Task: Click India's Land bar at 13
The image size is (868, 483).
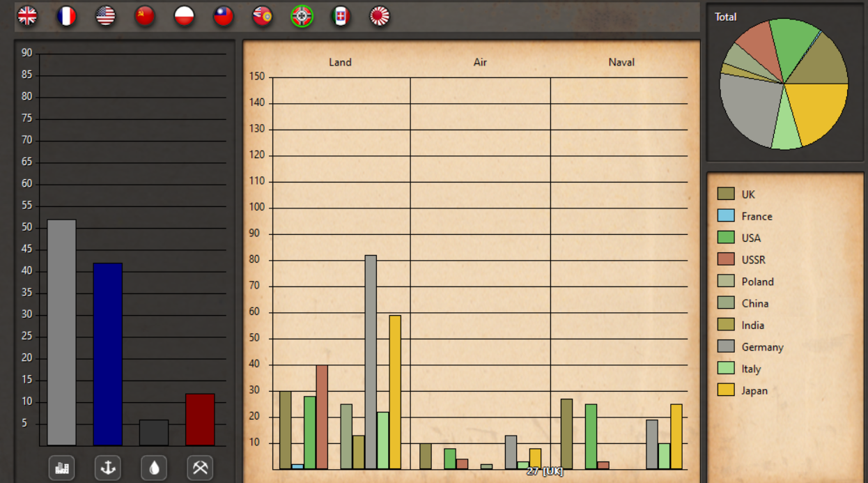Action: 359,452
